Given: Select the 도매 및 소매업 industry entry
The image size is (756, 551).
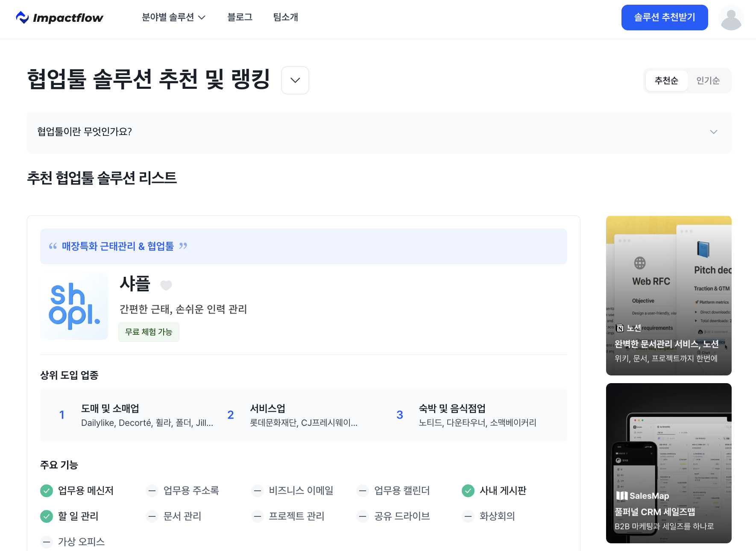Looking at the screenshot, I should 136,415.
